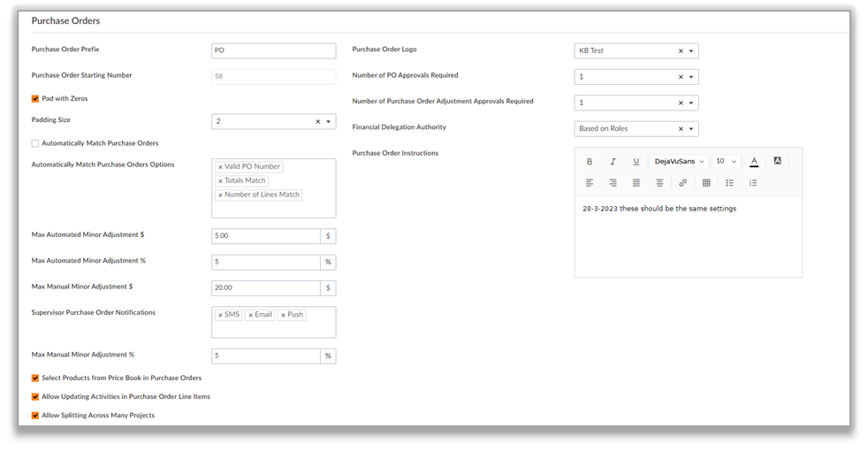Clear PO Adjustment Approvals Required value
Screen dimensions: 868x451
pyautogui.click(x=681, y=103)
